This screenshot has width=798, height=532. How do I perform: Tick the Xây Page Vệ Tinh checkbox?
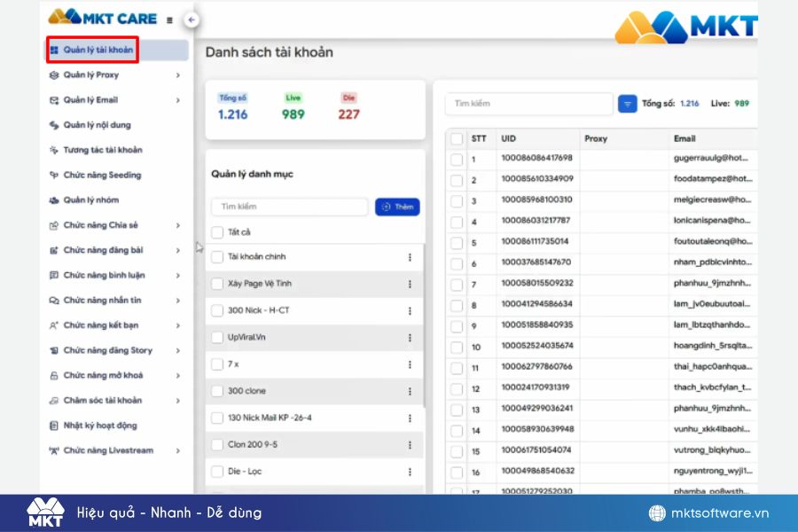click(217, 284)
